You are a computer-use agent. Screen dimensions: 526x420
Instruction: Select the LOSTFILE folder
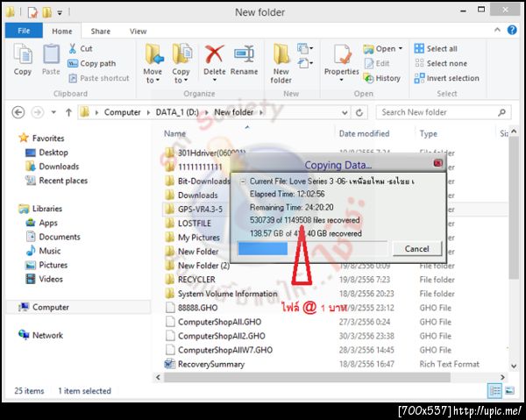click(188, 223)
